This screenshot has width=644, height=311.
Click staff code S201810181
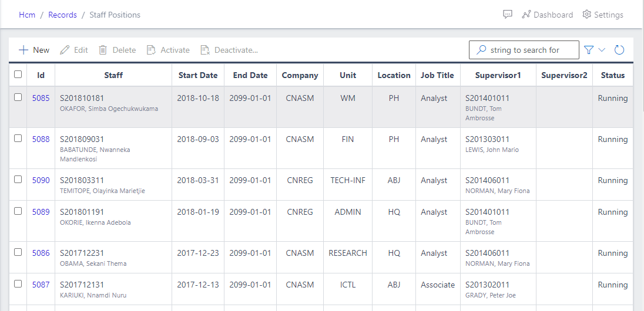(82, 98)
